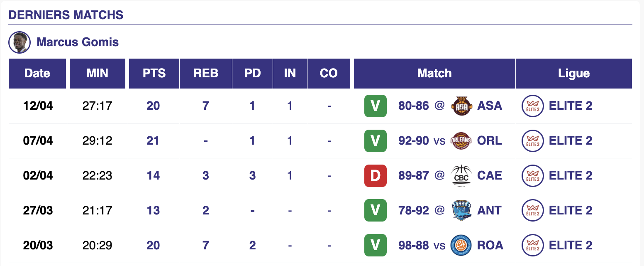This screenshot has width=644, height=266.
Task: Open the 92-90 vs ORL match score
Action: click(413, 140)
